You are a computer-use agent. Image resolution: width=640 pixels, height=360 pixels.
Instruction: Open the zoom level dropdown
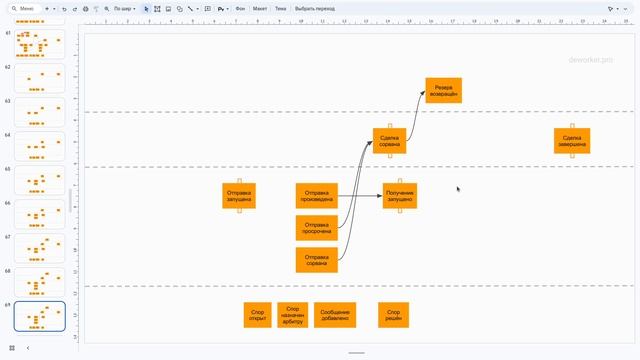(124, 9)
